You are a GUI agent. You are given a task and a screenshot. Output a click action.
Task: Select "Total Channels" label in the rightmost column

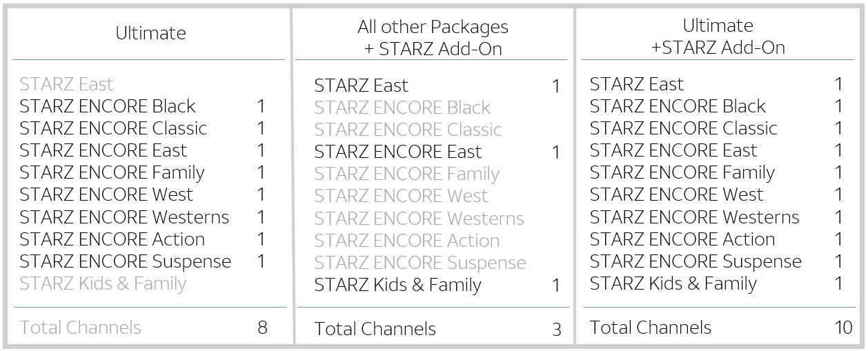(x=650, y=328)
